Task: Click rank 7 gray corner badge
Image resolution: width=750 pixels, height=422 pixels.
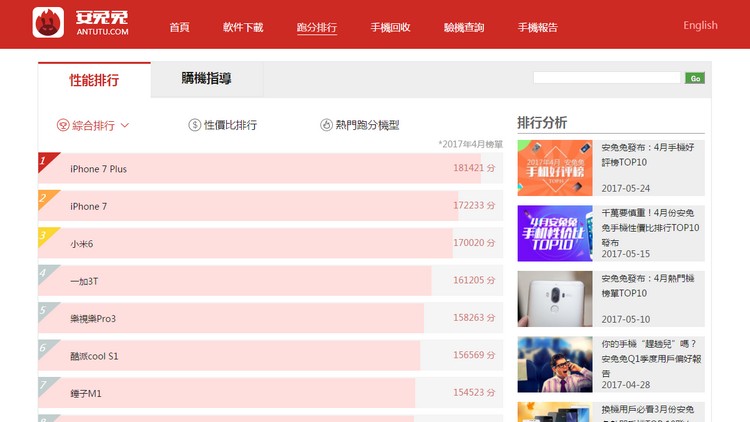Action: click(46, 384)
